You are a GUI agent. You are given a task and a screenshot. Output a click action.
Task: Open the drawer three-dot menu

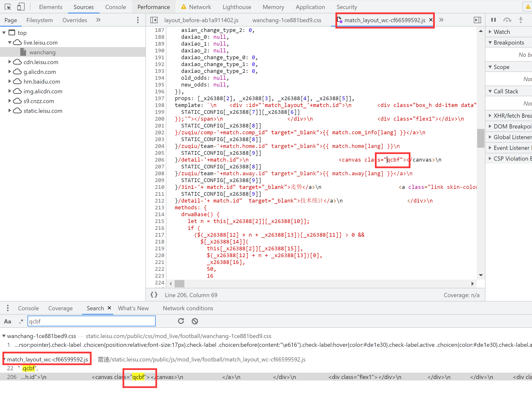pos(8,308)
